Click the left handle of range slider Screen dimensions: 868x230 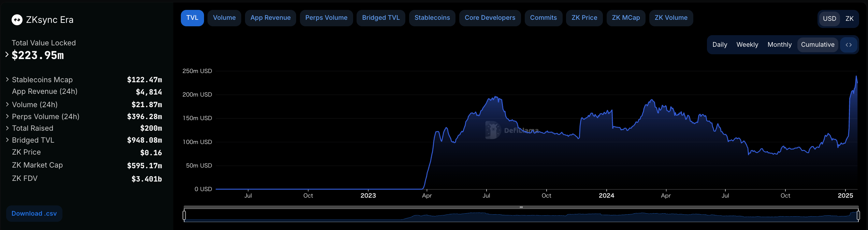click(x=184, y=215)
